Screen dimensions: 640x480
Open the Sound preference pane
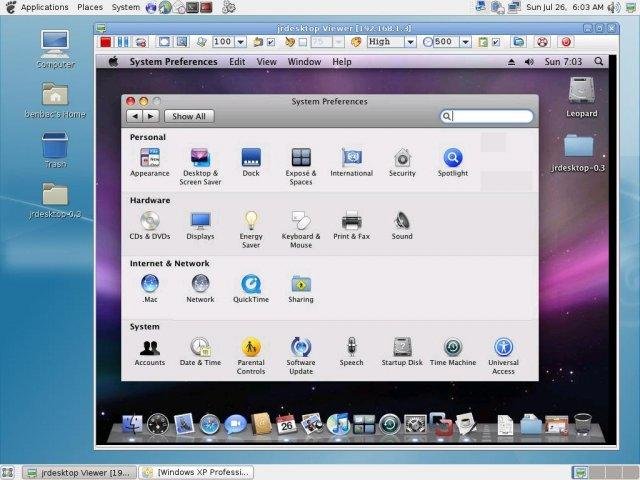(402, 226)
